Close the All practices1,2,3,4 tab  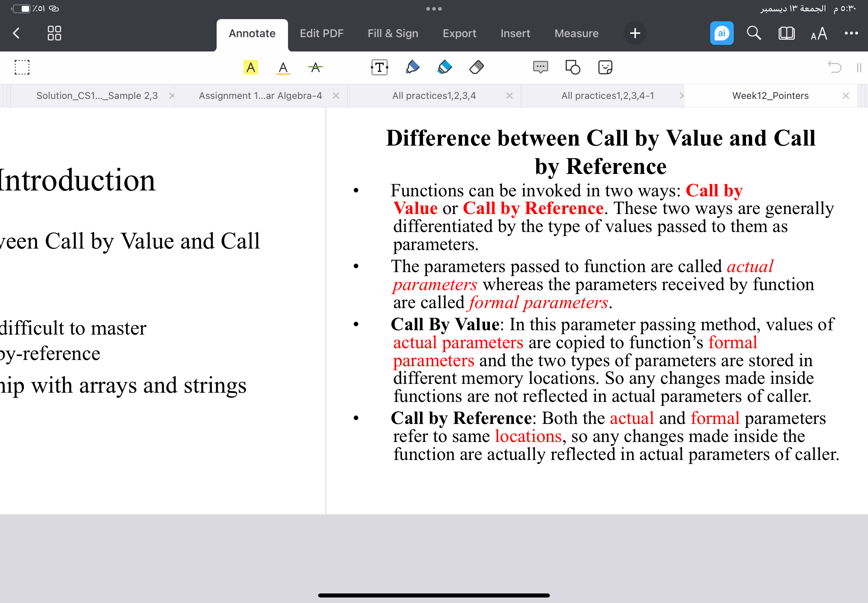[509, 95]
